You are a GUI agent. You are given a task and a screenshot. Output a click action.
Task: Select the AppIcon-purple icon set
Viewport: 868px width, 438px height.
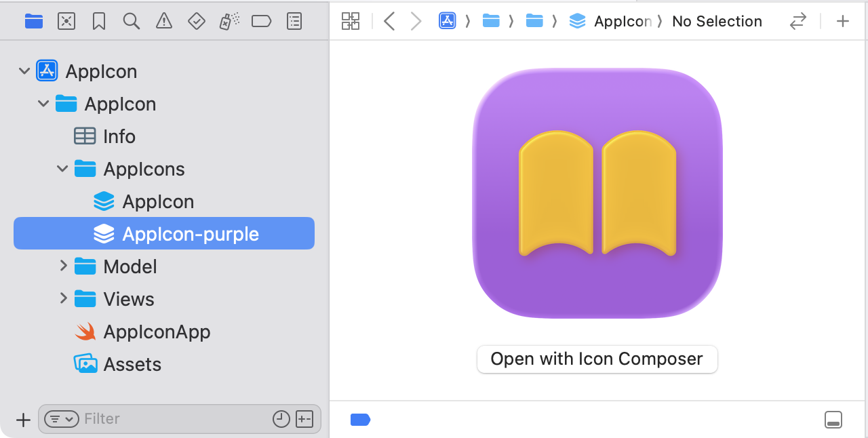(190, 233)
